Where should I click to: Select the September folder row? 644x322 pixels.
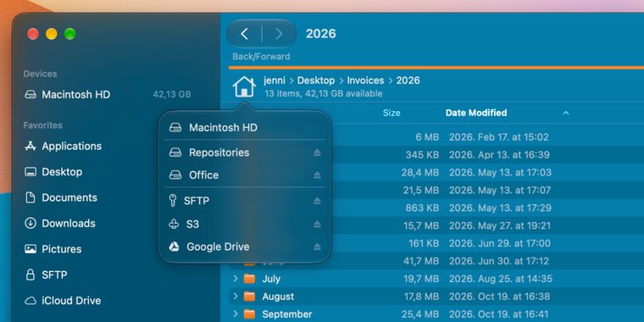(436, 314)
